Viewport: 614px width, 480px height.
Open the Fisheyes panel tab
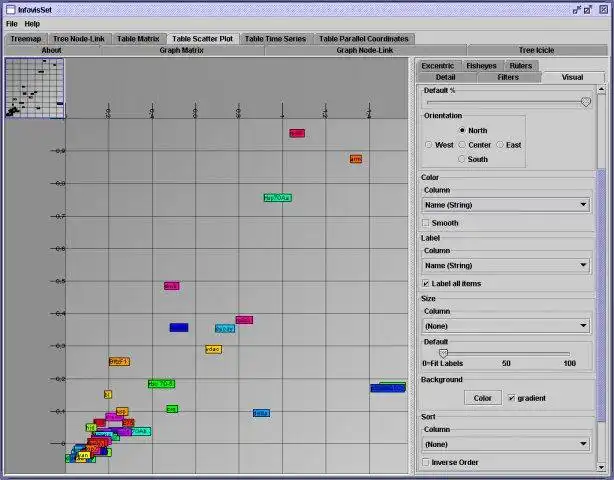(x=481, y=66)
